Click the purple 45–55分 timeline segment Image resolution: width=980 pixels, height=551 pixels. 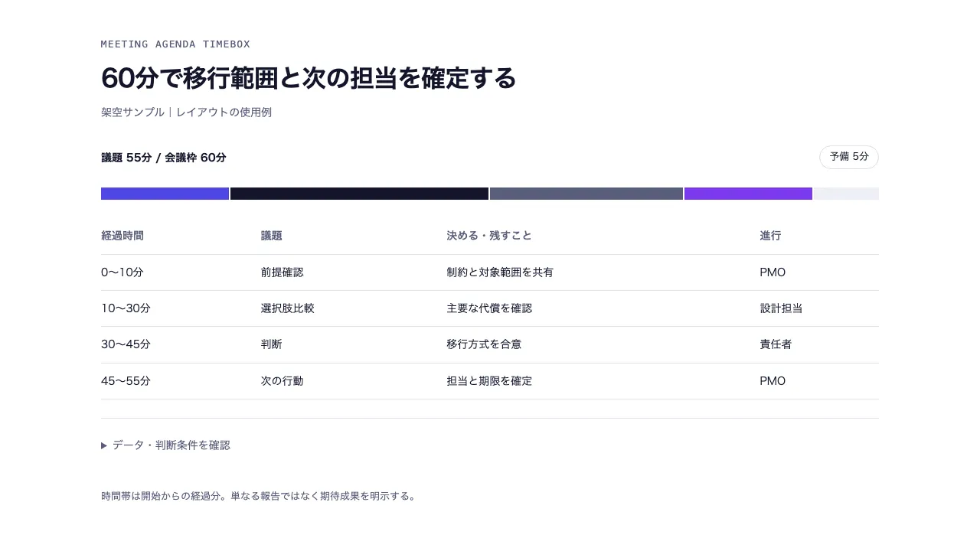click(748, 194)
